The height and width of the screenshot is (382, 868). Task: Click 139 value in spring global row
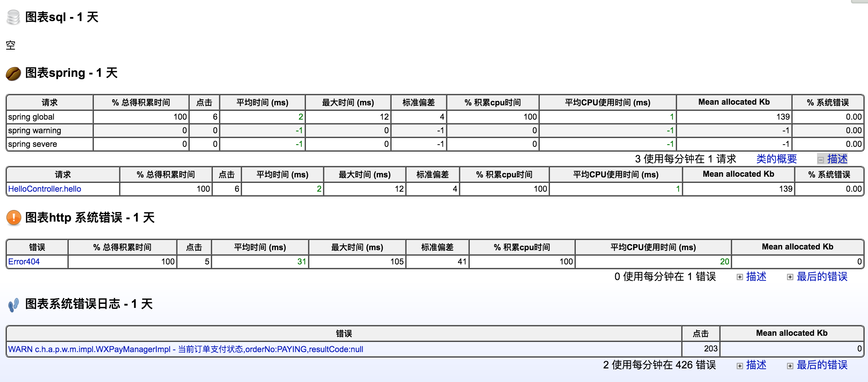point(783,117)
